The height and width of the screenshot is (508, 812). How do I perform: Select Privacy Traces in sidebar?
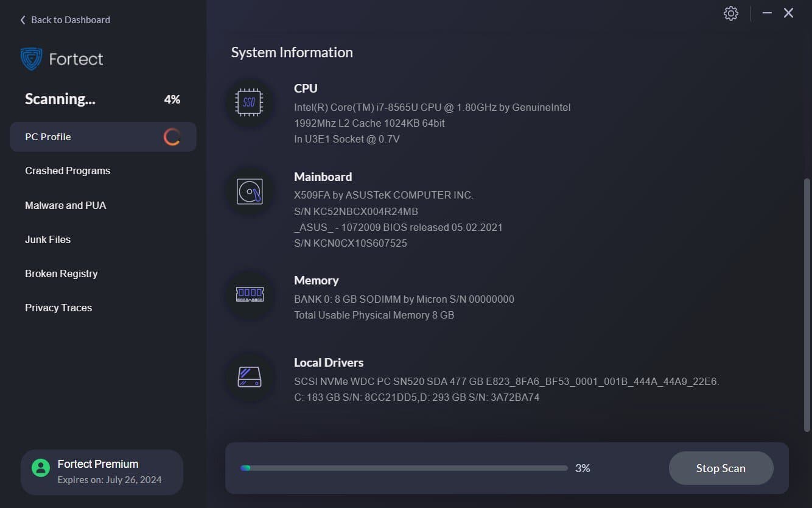click(58, 308)
